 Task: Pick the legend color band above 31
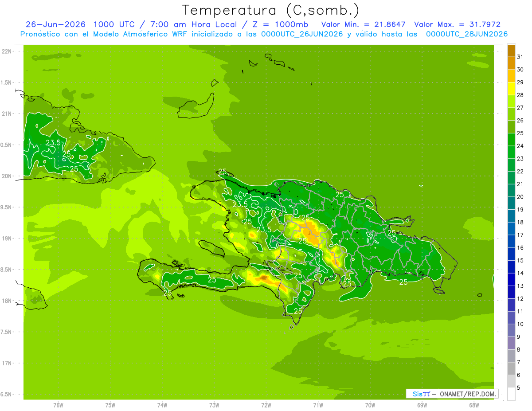tap(511, 50)
